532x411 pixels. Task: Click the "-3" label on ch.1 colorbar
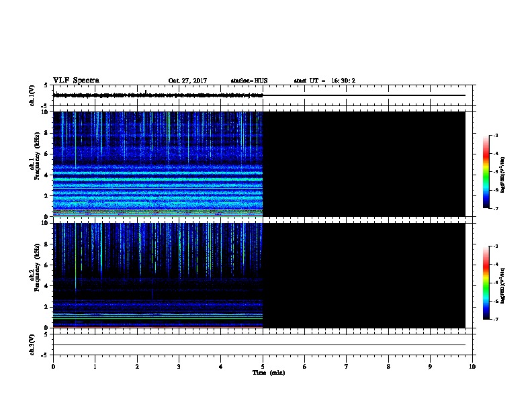495,135
